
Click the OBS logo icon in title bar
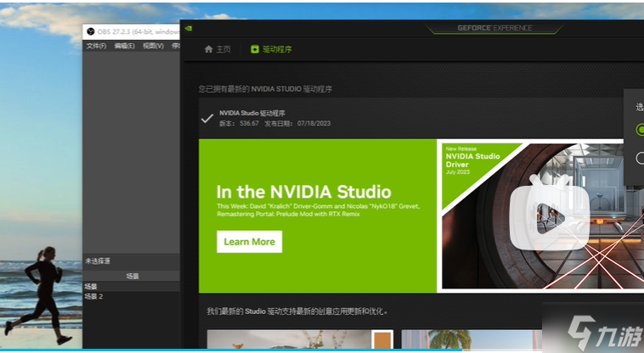point(91,31)
